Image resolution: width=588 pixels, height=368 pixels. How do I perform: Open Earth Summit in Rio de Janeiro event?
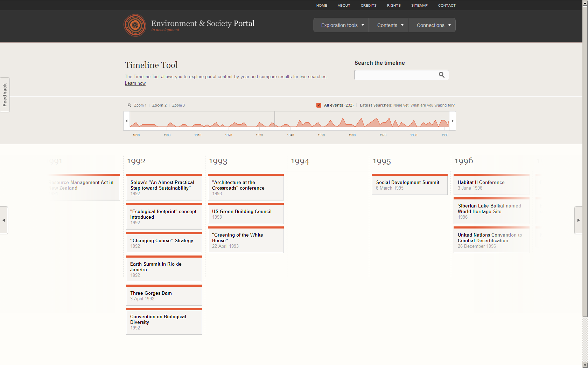coord(164,269)
